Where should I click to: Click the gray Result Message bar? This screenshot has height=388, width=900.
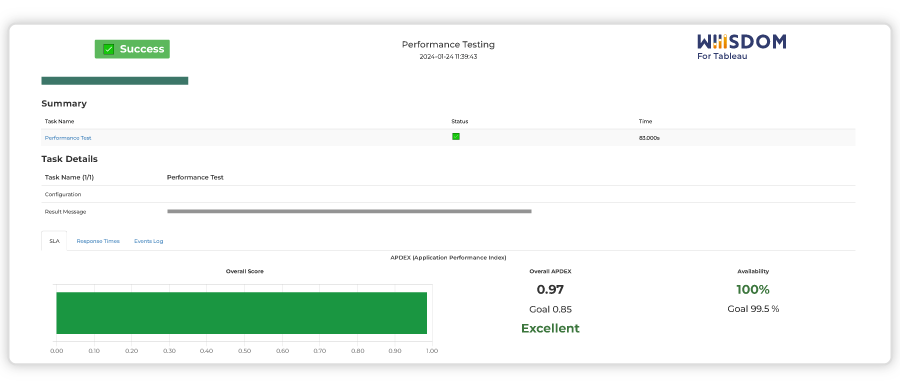349,211
